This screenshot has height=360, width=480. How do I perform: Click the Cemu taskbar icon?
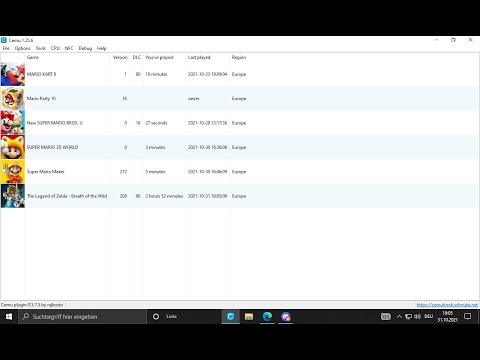pyautogui.click(x=230, y=316)
